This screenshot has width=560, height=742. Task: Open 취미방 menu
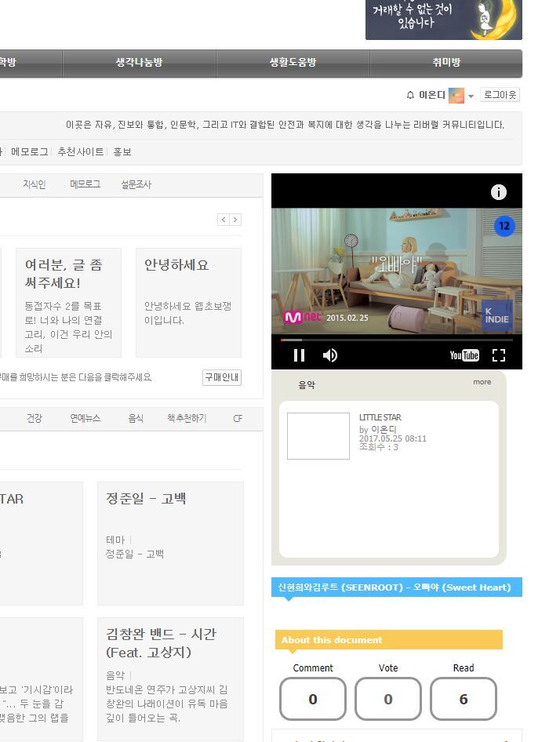[446, 63]
